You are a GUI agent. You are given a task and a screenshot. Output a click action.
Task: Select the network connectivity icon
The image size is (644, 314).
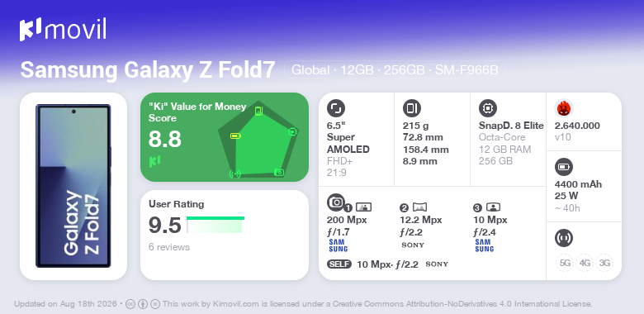point(563,238)
